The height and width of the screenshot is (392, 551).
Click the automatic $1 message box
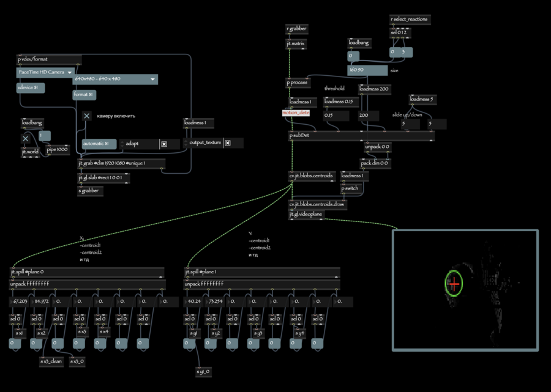coord(99,144)
